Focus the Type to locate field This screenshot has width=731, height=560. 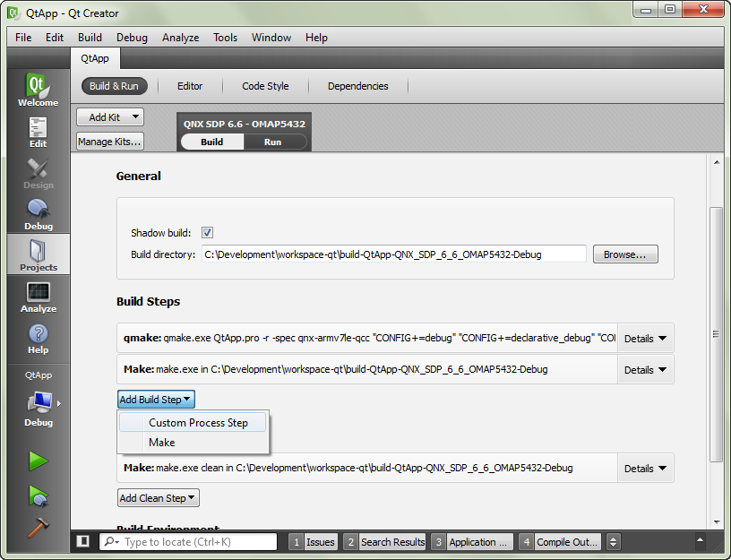click(197, 542)
